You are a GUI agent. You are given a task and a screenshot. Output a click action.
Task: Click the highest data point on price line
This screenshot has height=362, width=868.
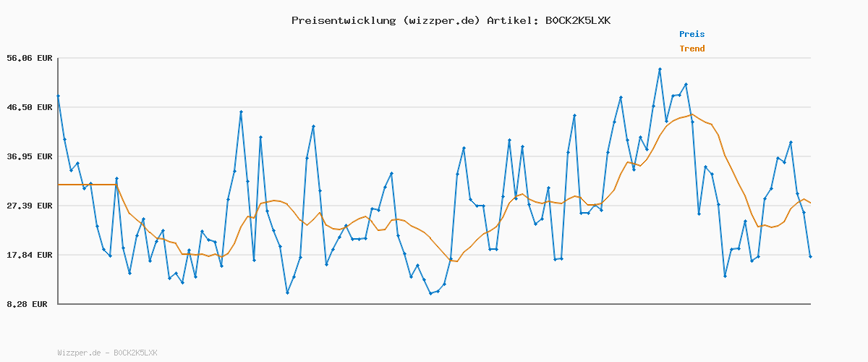(x=660, y=70)
